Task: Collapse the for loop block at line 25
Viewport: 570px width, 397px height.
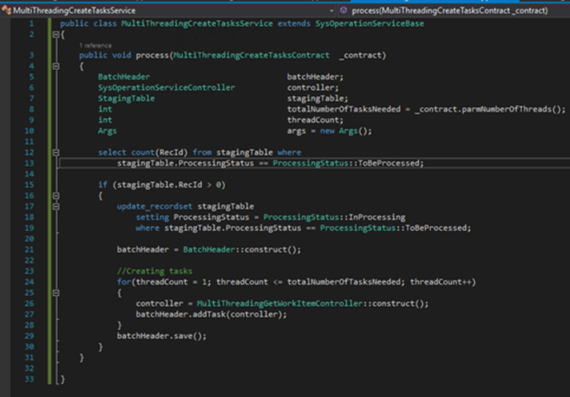Action: (56, 293)
